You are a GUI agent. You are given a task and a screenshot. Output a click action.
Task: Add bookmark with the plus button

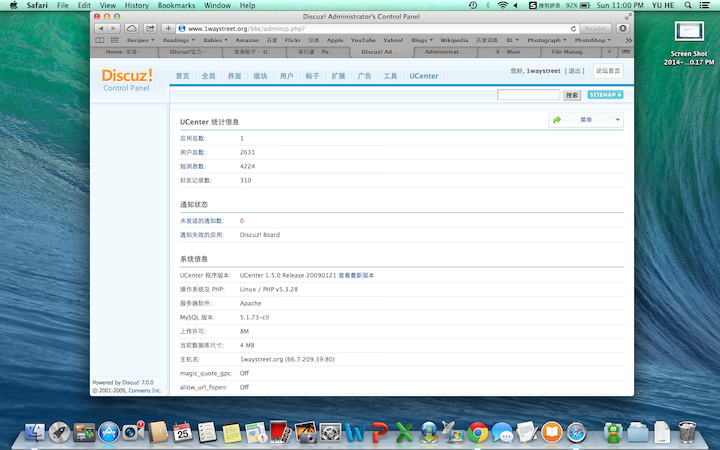point(169,28)
